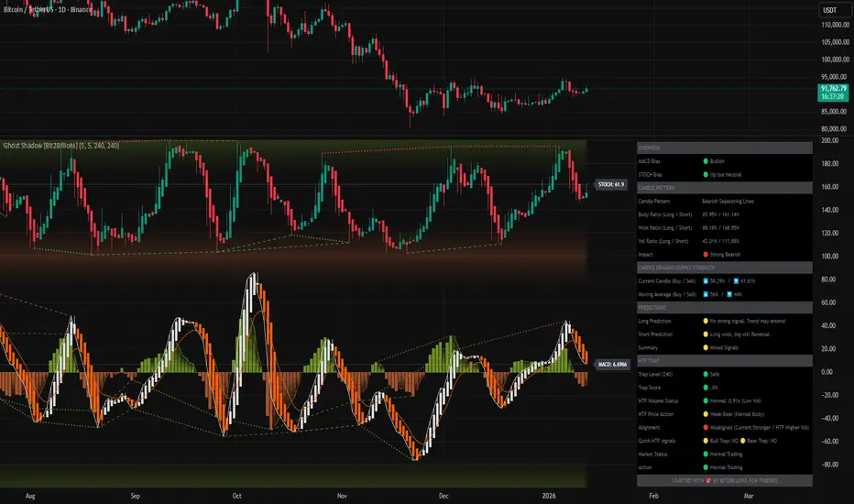Click the red dot beside Strong Bearish

pos(706,255)
